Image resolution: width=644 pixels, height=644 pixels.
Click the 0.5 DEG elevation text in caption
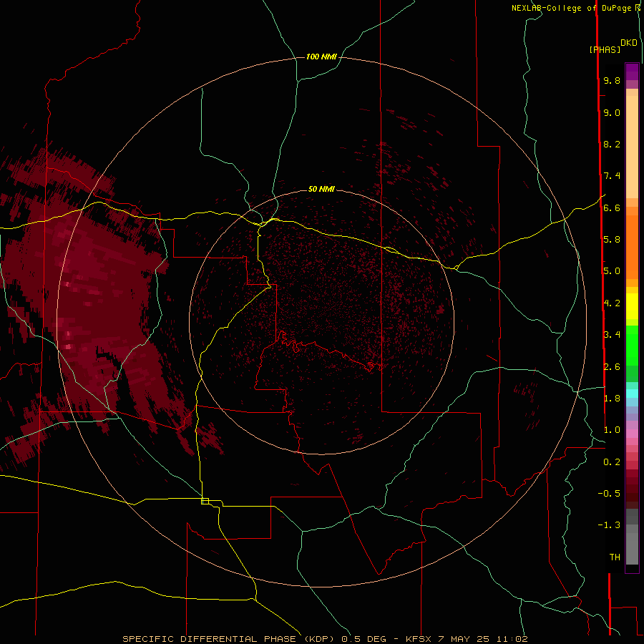[x=364, y=639]
